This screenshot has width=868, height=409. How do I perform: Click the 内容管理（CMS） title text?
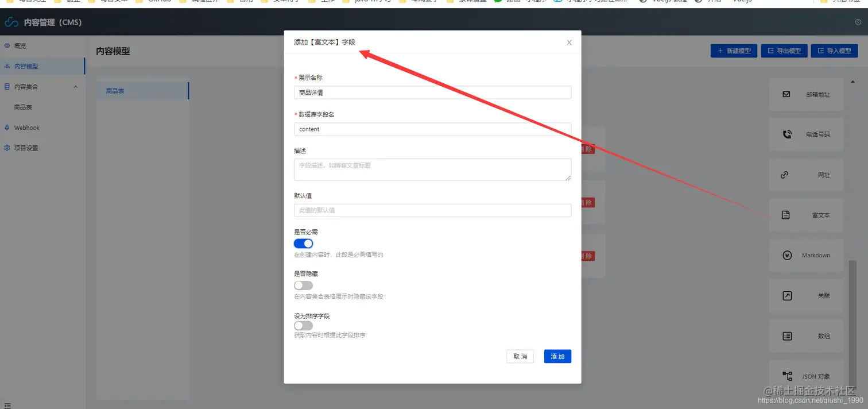(x=53, y=22)
